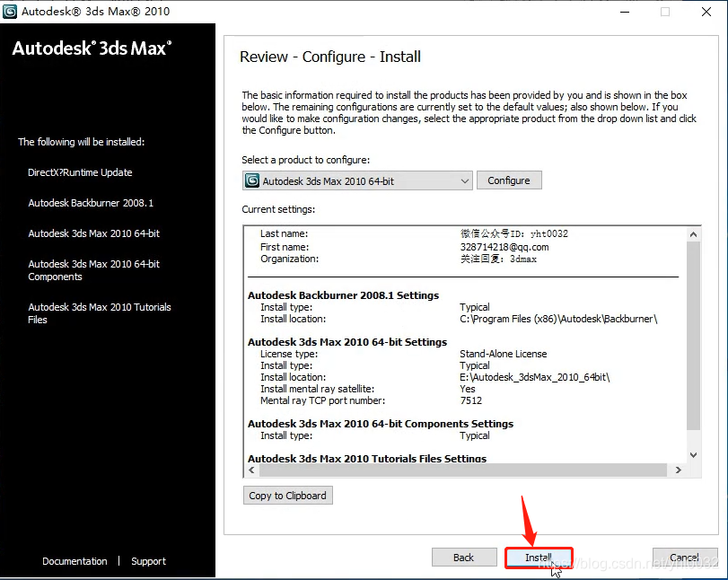Viewport: 728px width, 580px height.
Task: Open the Select a product to configure dropdown
Action: 357,180
